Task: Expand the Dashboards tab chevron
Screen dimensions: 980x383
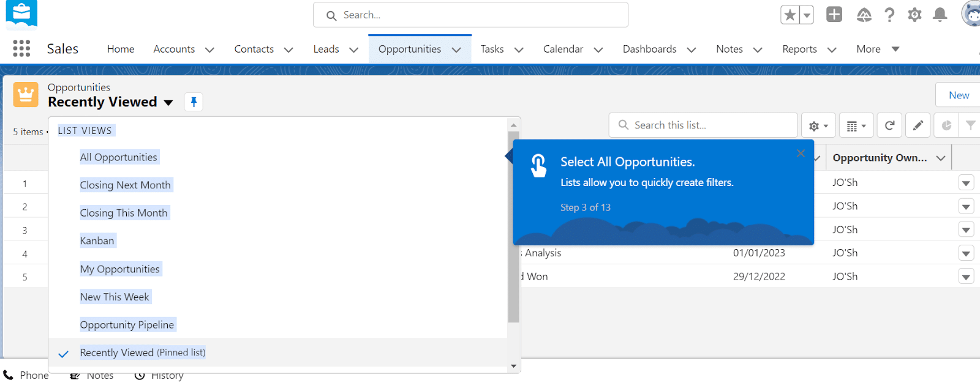Action: click(x=692, y=50)
